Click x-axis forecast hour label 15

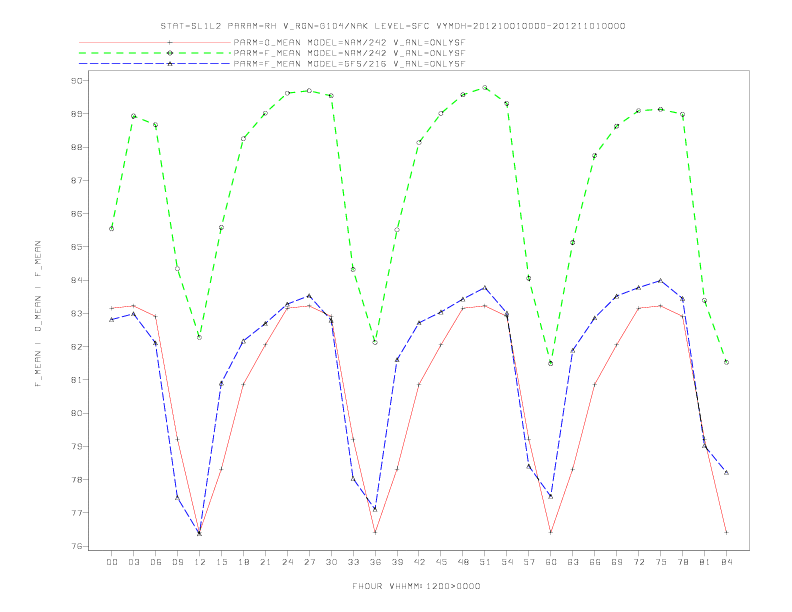221,562
